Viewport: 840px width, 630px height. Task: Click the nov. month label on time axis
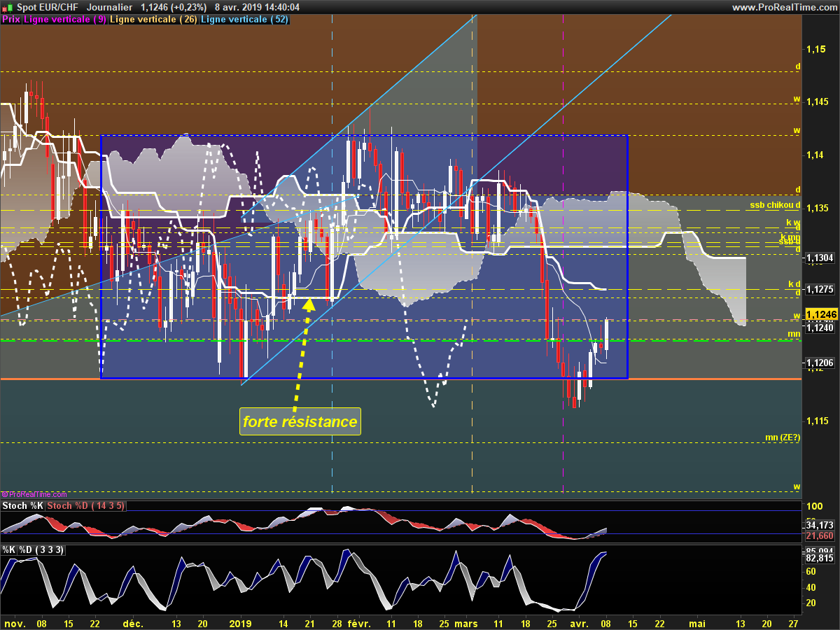coord(14,623)
